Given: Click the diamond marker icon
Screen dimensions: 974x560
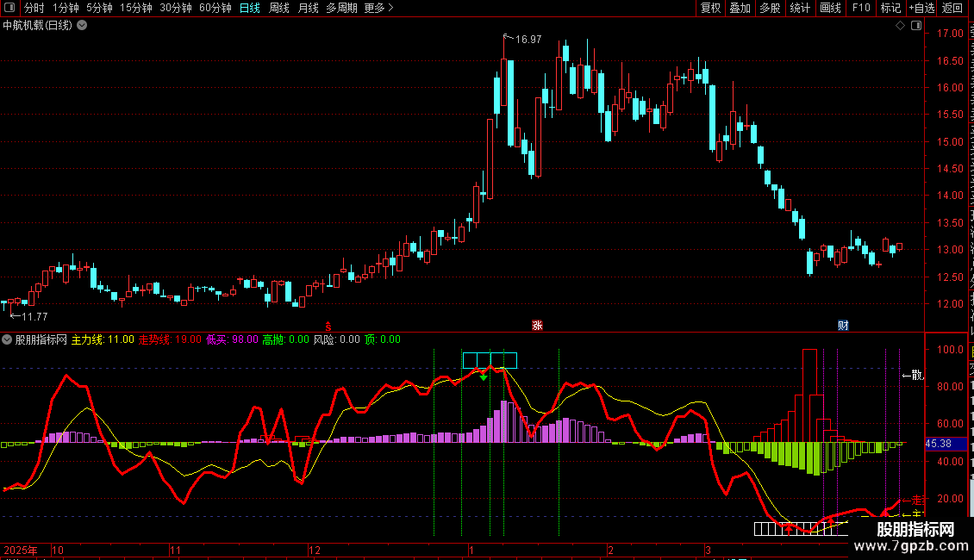Looking at the screenshot, I should [900, 26].
